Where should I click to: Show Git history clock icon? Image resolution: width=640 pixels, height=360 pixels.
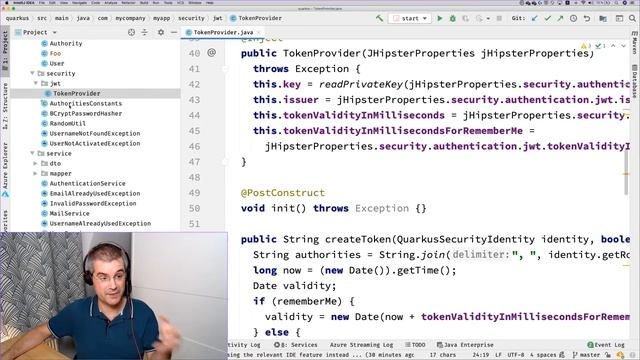(x=573, y=18)
